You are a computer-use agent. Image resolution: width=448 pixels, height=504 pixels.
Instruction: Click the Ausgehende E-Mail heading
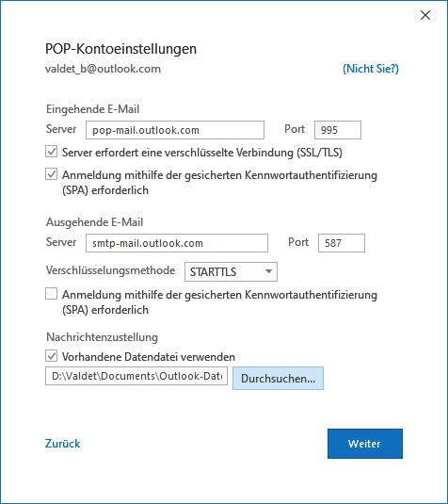pos(95,222)
